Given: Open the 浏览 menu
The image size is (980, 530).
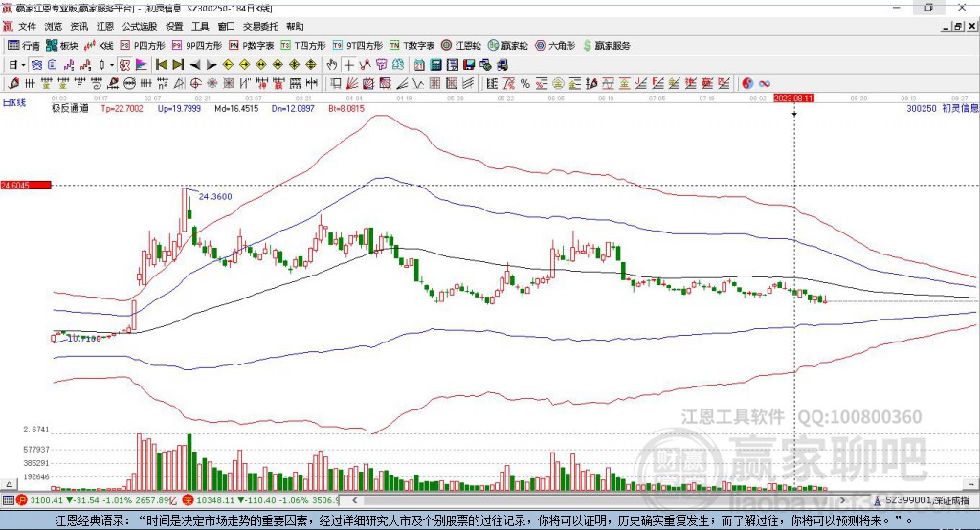Looking at the screenshot, I should pos(54,26).
